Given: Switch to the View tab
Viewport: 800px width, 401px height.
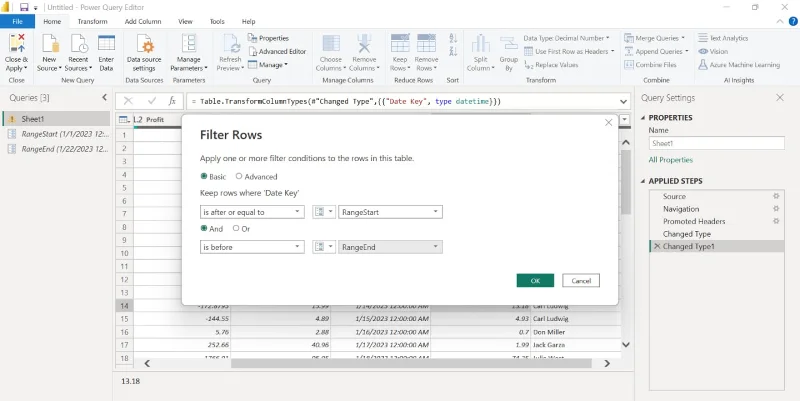Looking at the screenshot, I should click(185, 21).
